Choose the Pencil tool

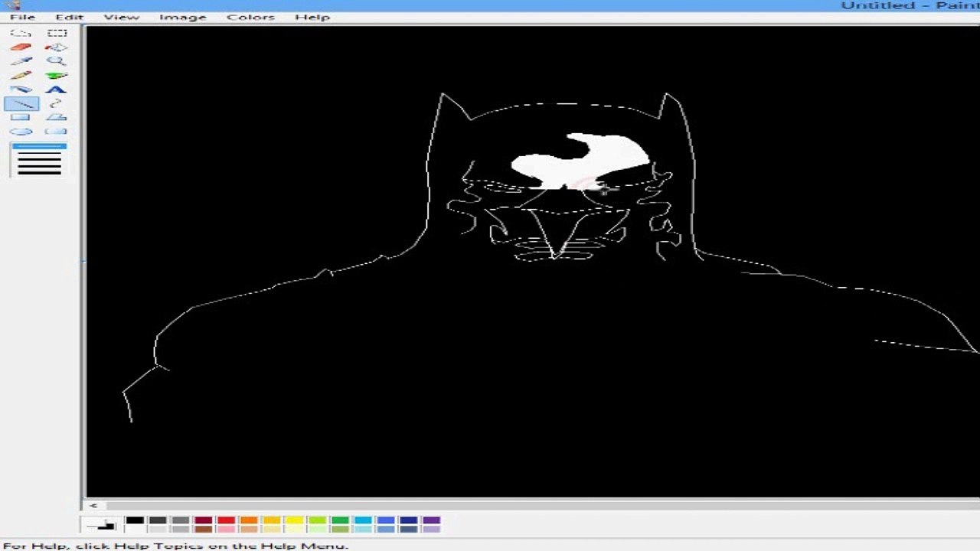point(21,76)
